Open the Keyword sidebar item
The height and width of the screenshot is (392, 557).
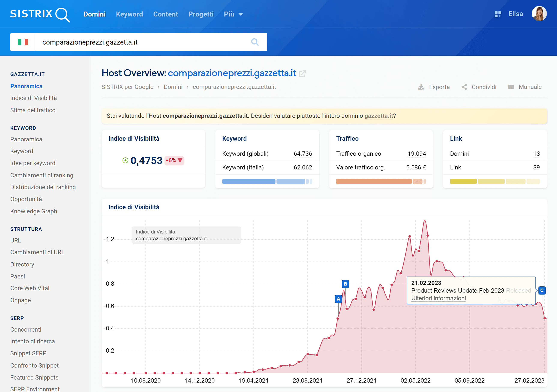pos(22,151)
